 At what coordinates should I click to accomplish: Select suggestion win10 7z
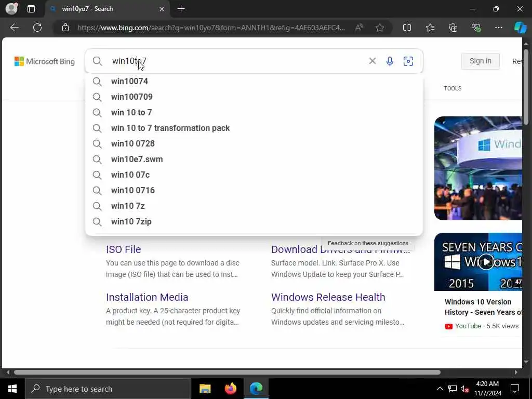tap(254, 206)
